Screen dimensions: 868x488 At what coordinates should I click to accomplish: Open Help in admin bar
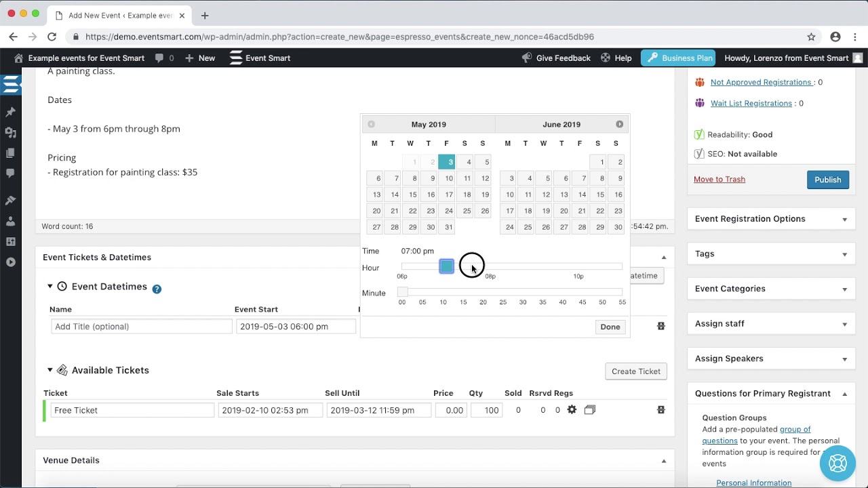click(616, 58)
